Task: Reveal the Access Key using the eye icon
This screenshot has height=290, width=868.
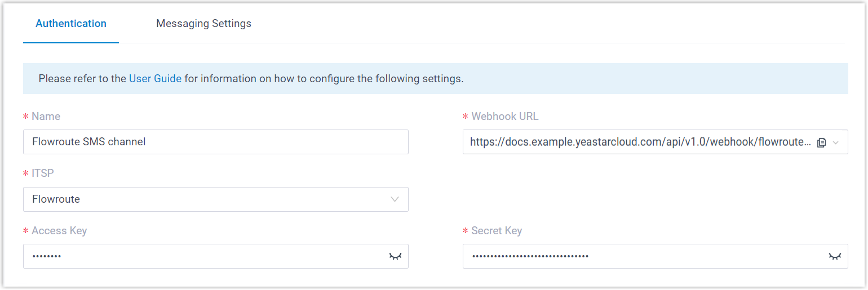Action: coord(395,256)
